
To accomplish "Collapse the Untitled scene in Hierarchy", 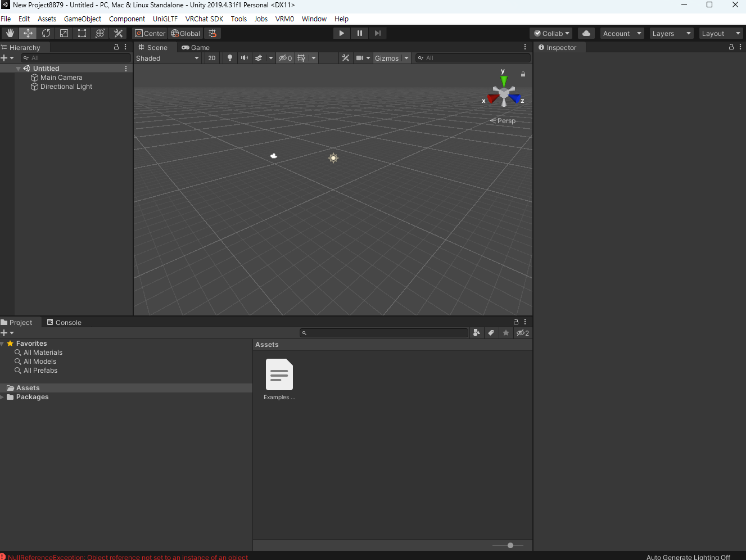I will 18,69.
